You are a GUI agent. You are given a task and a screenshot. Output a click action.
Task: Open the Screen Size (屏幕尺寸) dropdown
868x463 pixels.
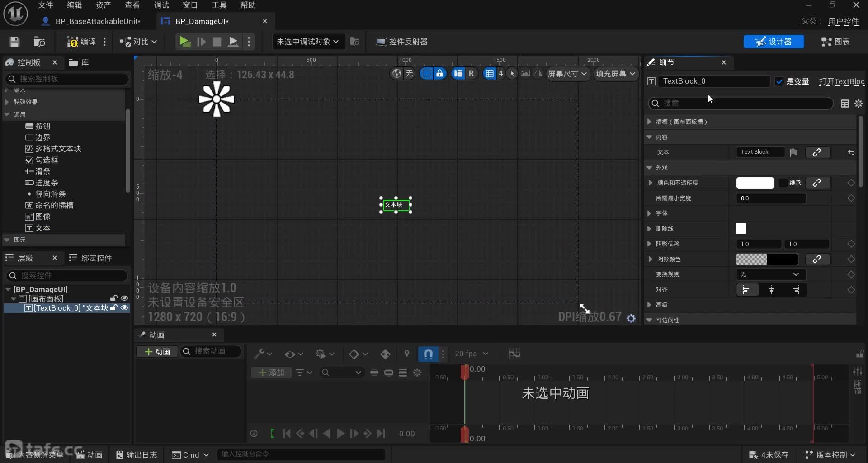[x=567, y=73]
